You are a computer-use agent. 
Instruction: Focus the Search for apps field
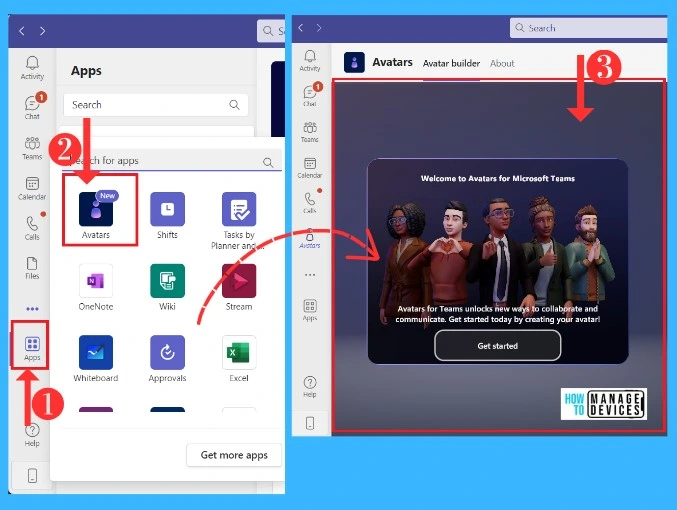(x=172, y=161)
